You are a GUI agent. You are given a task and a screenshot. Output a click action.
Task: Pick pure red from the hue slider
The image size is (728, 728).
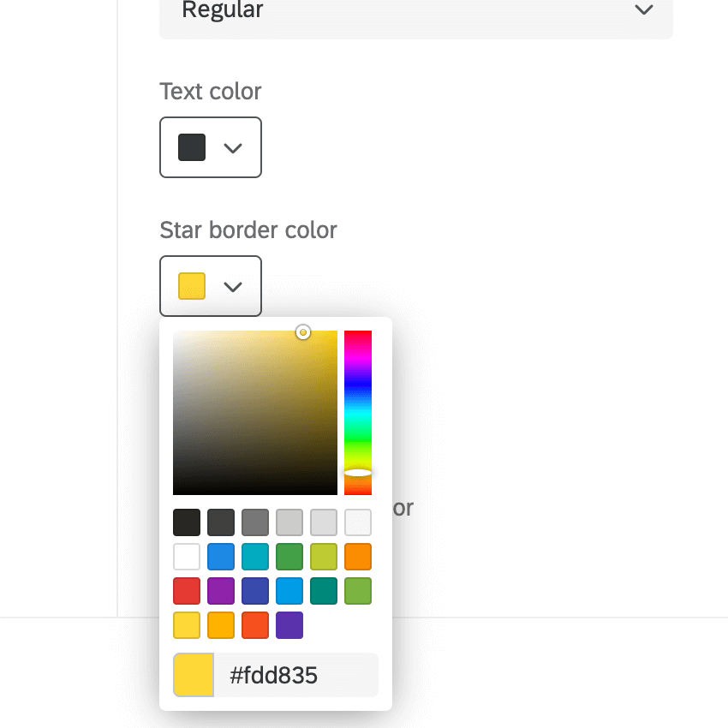click(359, 336)
